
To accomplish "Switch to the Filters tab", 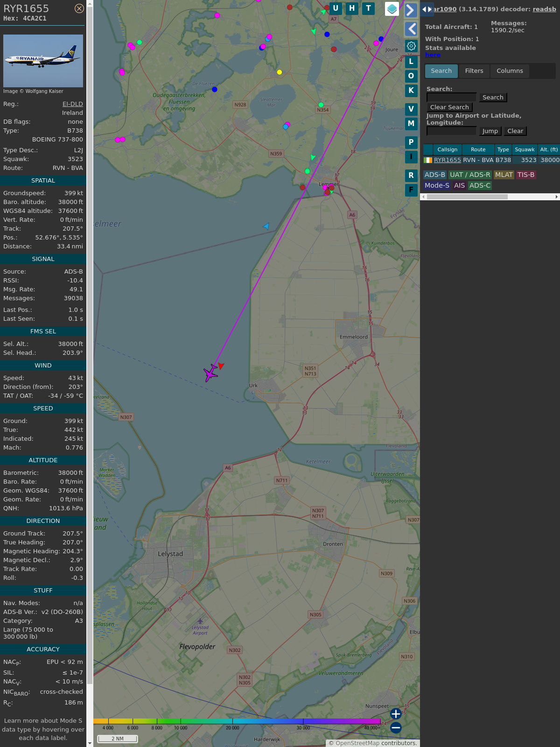I will click(474, 71).
